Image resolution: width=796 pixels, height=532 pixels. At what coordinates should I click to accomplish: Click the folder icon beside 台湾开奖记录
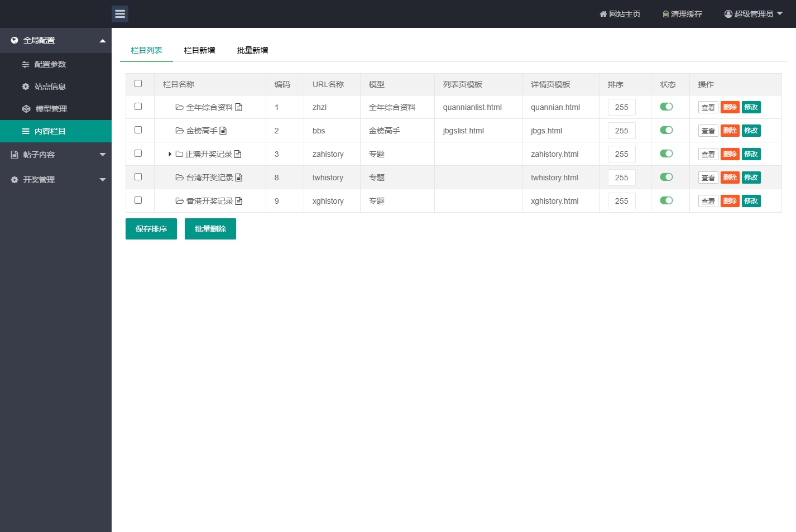pos(180,178)
